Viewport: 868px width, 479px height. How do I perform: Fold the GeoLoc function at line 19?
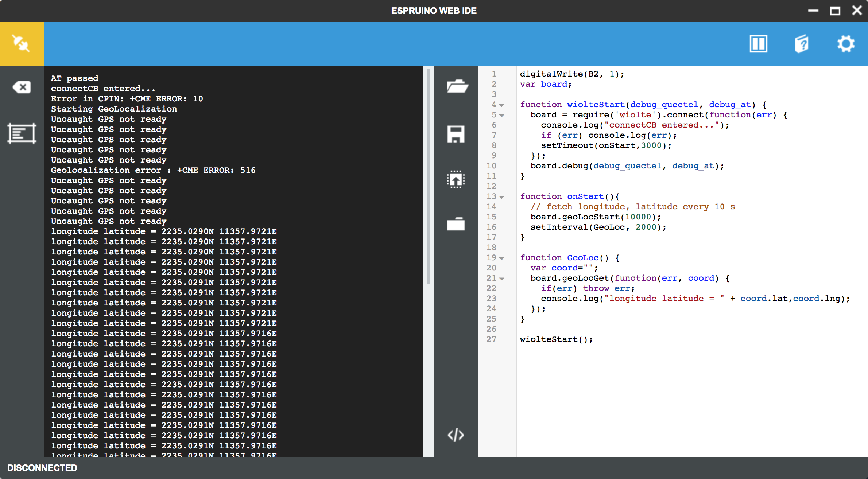click(502, 258)
